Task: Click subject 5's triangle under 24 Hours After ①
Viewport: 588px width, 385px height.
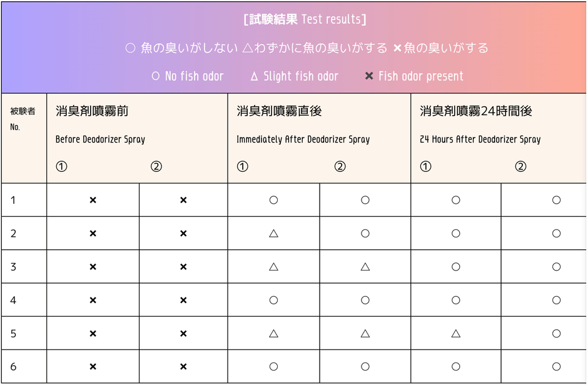Action: pyautogui.click(x=455, y=333)
